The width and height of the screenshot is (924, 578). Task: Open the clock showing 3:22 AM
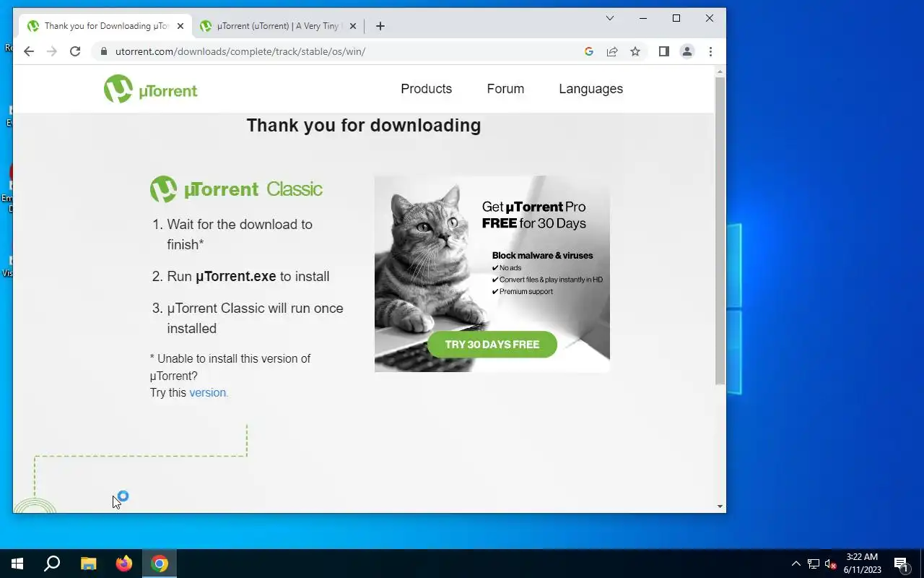862,564
